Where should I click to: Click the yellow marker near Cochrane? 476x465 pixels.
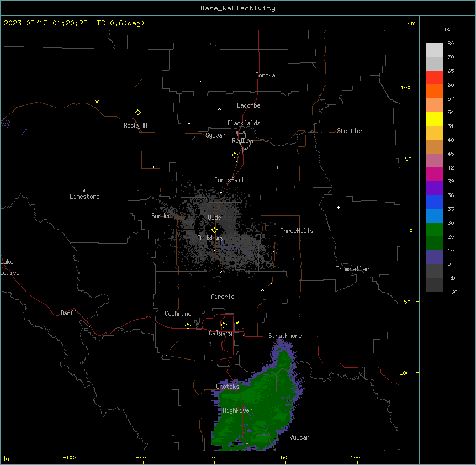pos(188,326)
